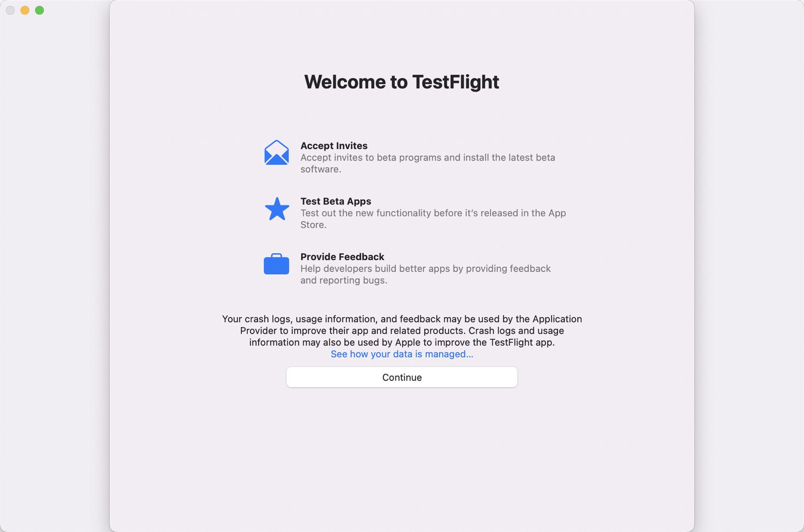Click the Welcome to TestFlight heading
804x532 pixels.
pyautogui.click(x=401, y=82)
